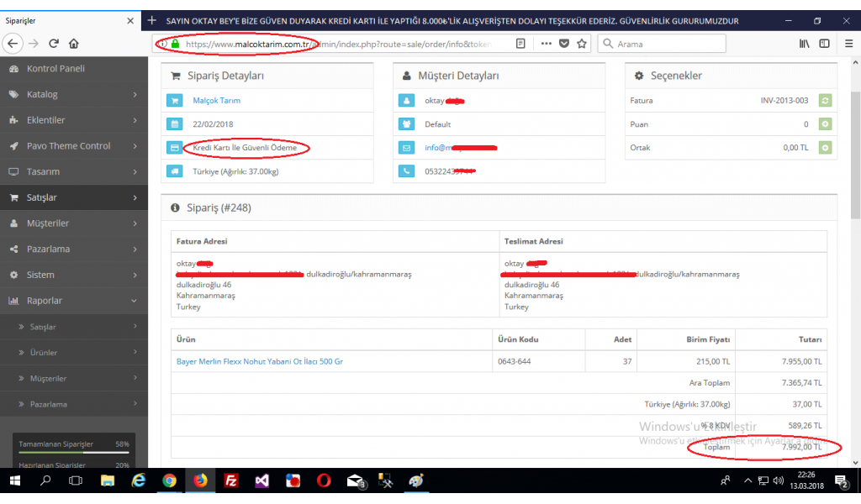861x504 pixels.
Task: Open Task View on taskbar
Action: pos(76,481)
